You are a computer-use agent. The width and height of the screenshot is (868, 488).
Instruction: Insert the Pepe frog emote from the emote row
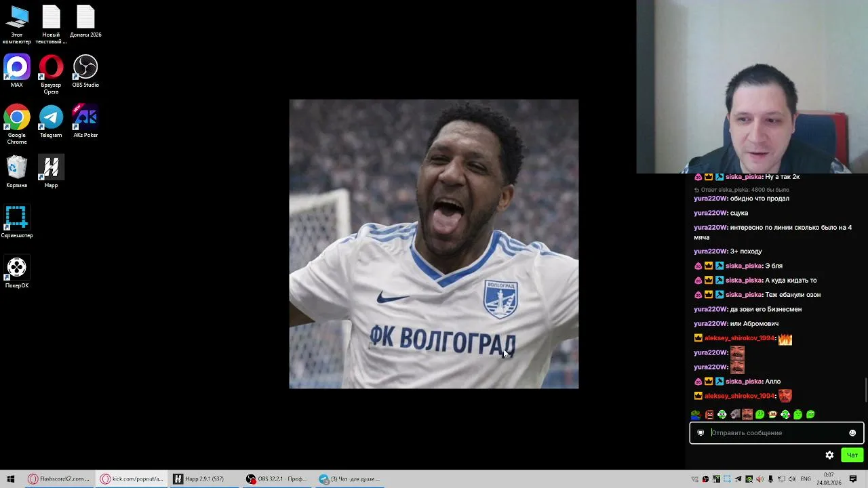[696, 414]
